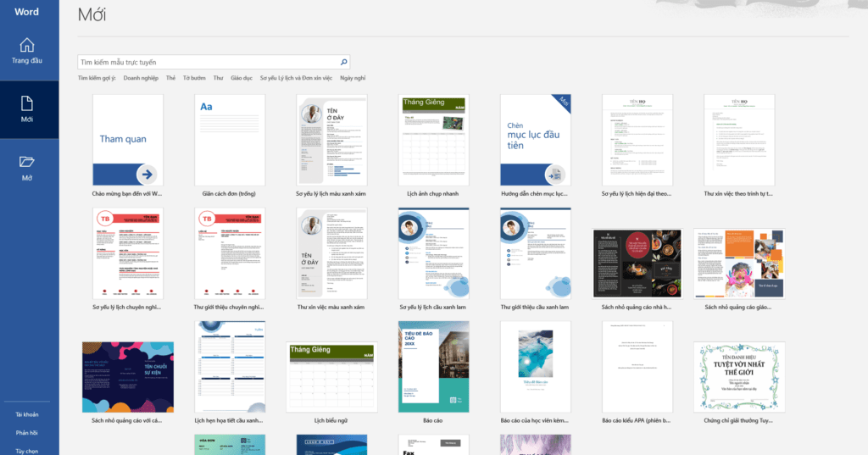Select the Tờ bướm suggested search
This screenshot has width=868, height=455.
point(194,78)
